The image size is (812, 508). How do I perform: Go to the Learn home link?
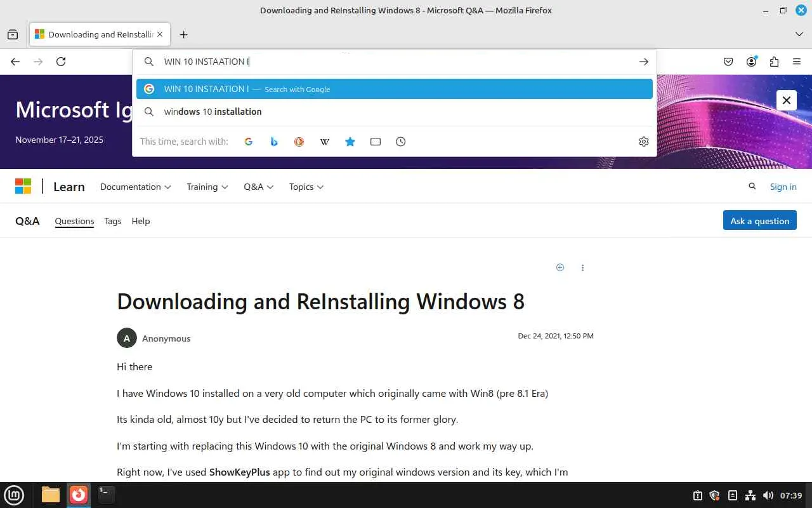click(x=69, y=187)
